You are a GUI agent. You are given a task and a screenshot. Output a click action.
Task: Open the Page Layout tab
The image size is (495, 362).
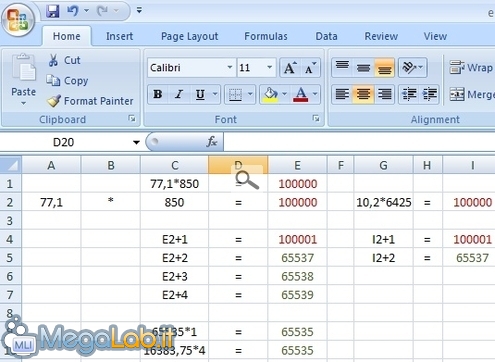pyautogui.click(x=189, y=36)
